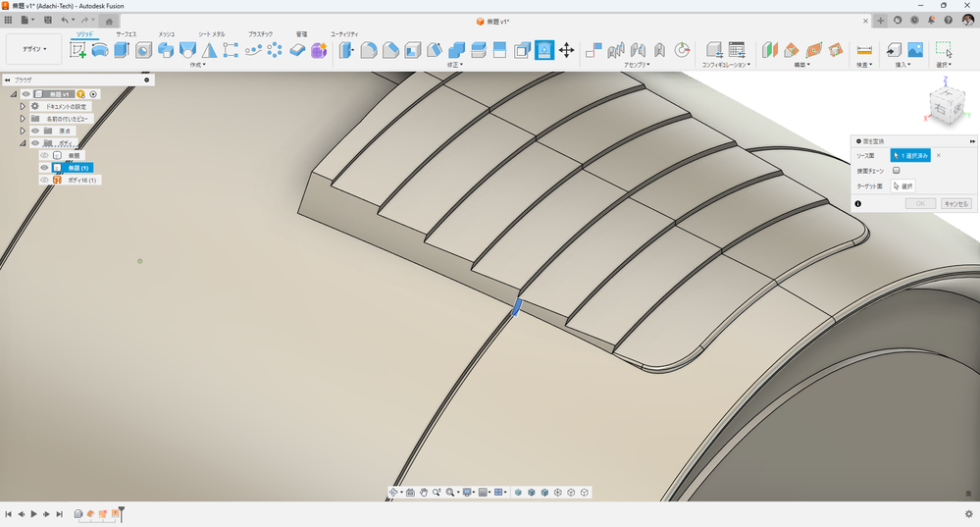Select the Combine bodies tool

pyautogui.click(x=456, y=51)
